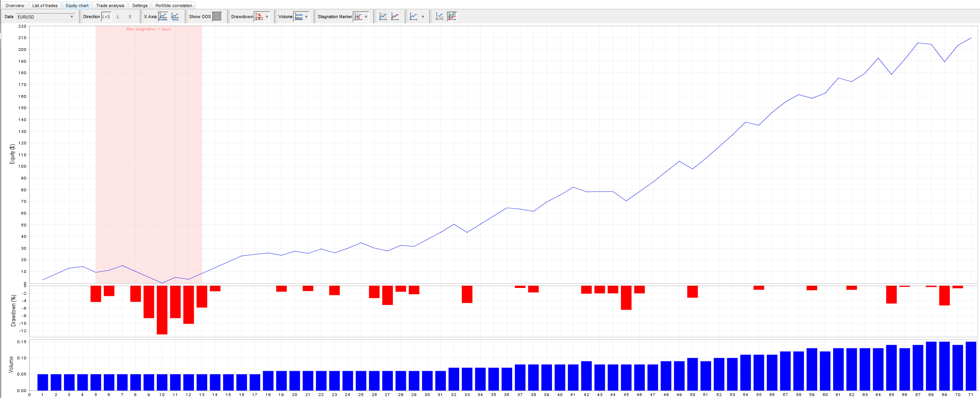Viewport: 980px width, 398px height.
Task: Click the blue bar-style chart icon
Action: coord(383,17)
